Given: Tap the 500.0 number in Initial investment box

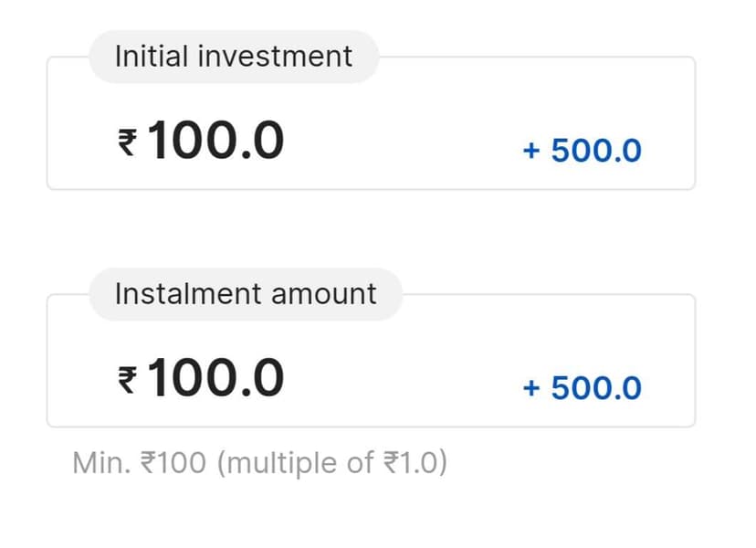Looking at the screenshot, I should 596,151.
